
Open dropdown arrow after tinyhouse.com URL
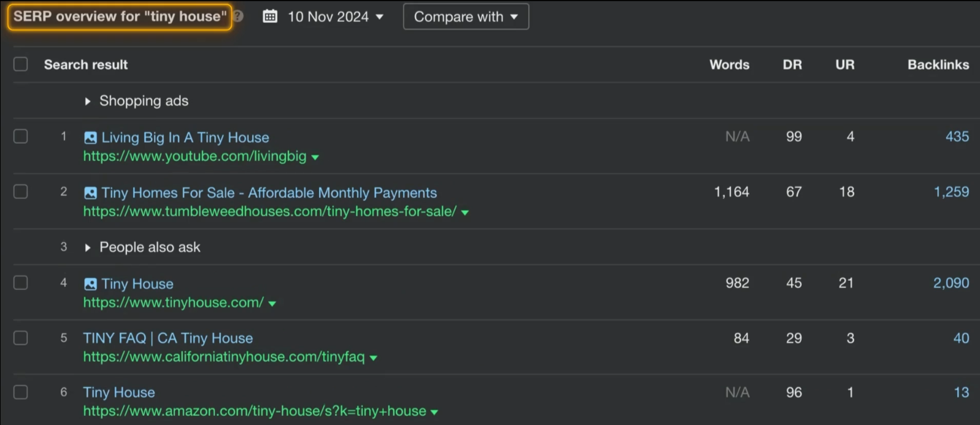click(x=272, y=303)
